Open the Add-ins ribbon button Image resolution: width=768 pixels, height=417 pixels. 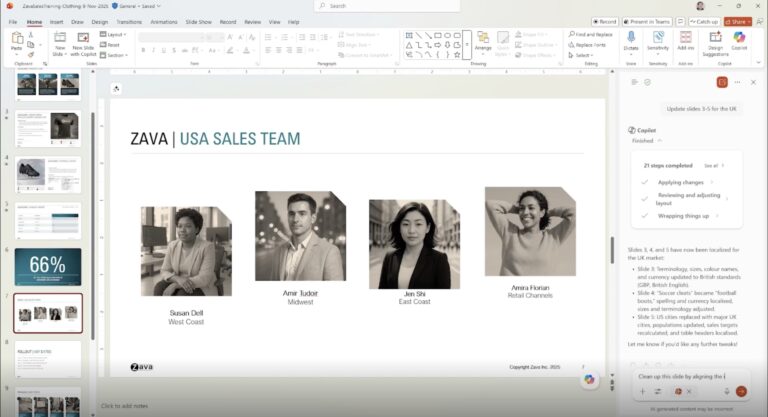686,41
